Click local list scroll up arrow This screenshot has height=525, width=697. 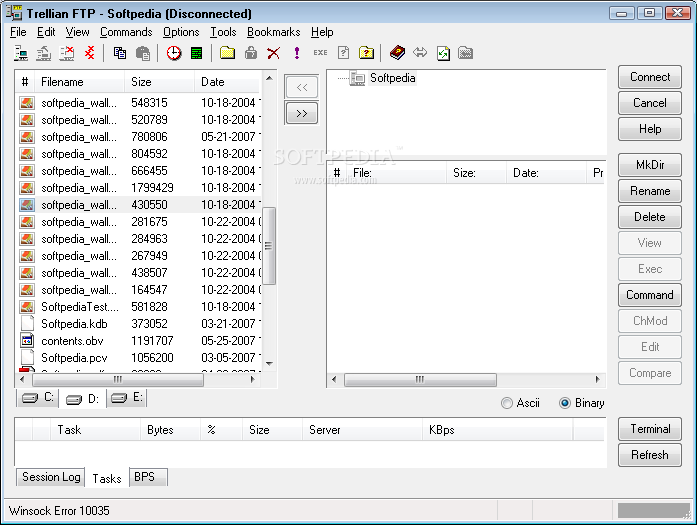(269, 78)
